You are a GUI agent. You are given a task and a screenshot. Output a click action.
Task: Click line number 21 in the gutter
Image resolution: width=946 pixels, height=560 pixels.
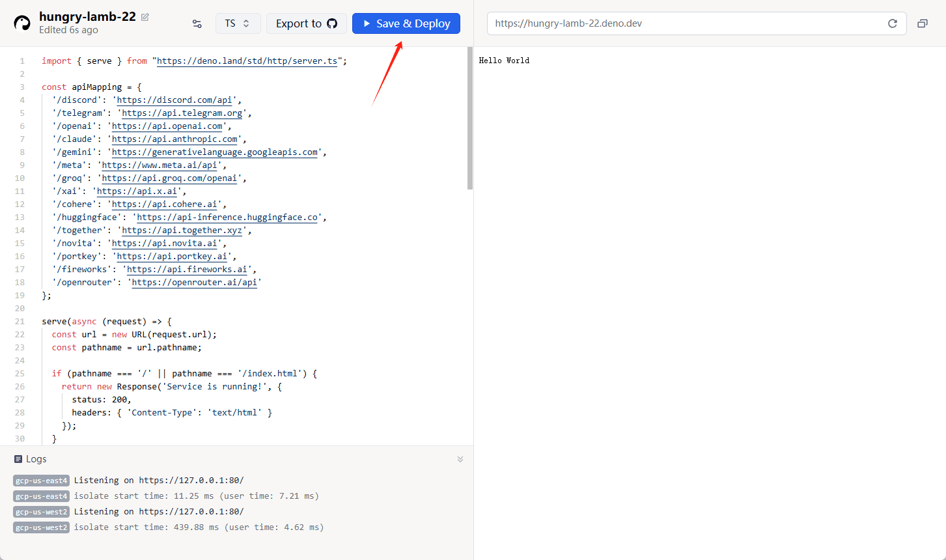tap(20, 321)
